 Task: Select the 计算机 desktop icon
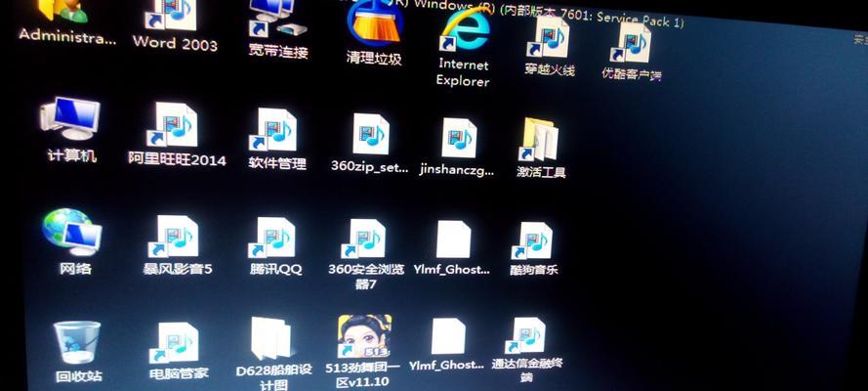pyautogui.click(x=69, y=119)
